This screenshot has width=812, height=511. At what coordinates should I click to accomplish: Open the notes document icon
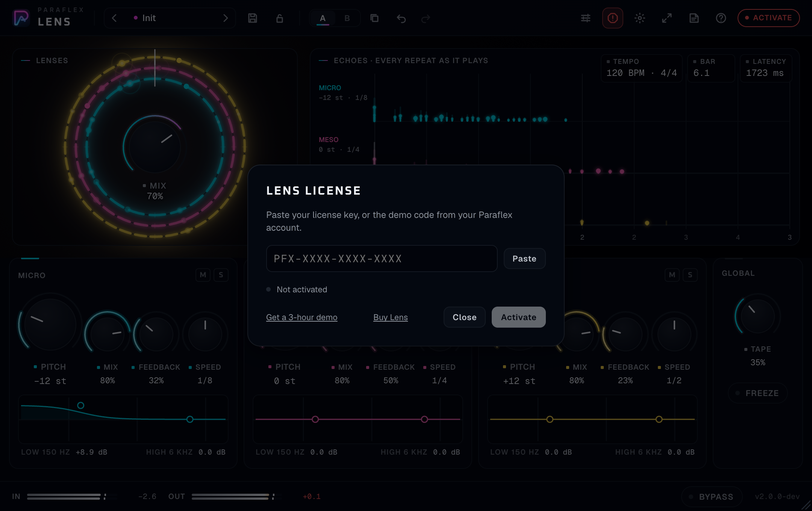tap(694, 18)
